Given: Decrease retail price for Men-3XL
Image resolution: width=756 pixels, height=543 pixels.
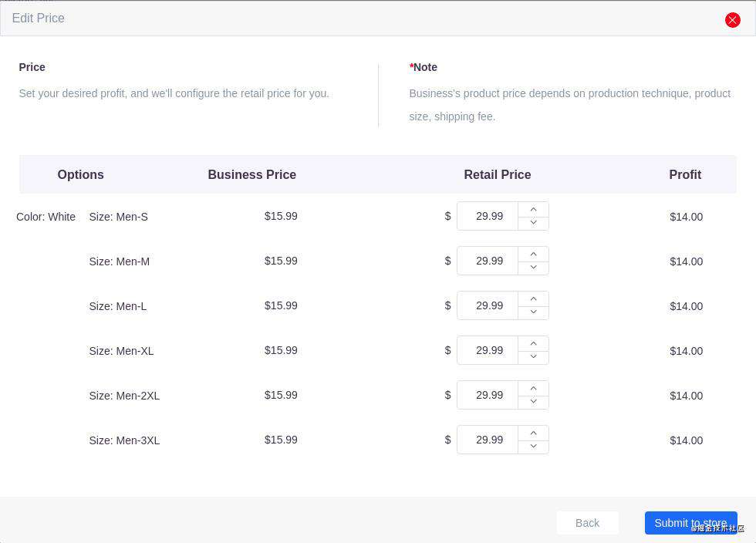Looking at the screenshot, I should 533,447.
